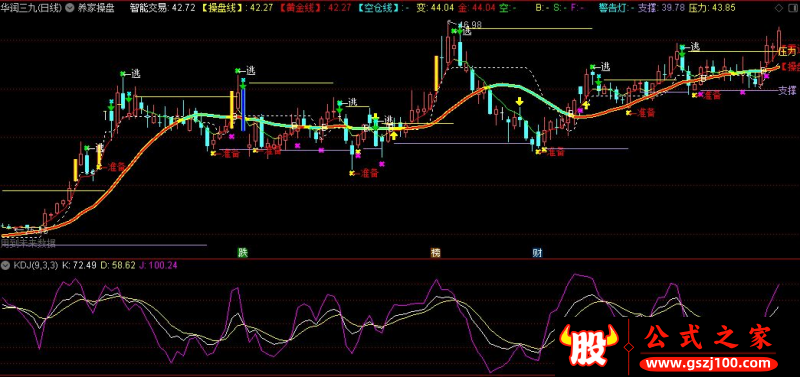Click the 压力 pressure label on right edge
Screen dimensions: 800x377
pyautogui.click(x=788, y=52)
